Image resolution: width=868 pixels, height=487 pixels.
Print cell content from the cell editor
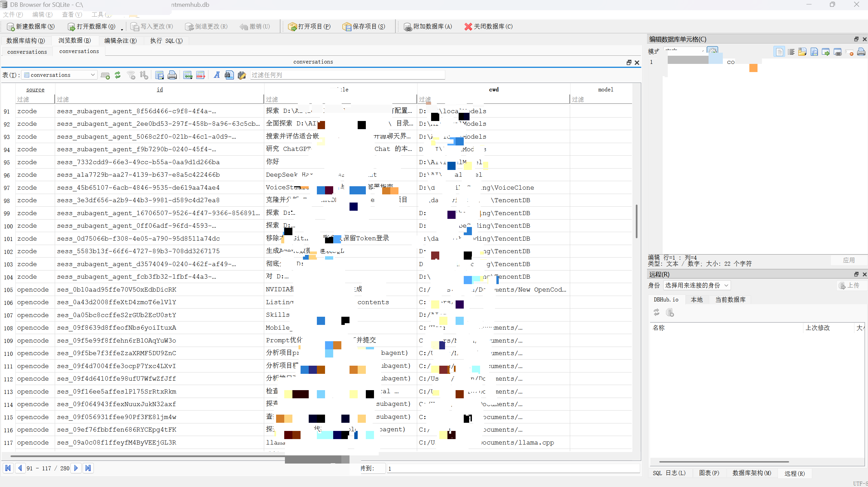point(861,52)
